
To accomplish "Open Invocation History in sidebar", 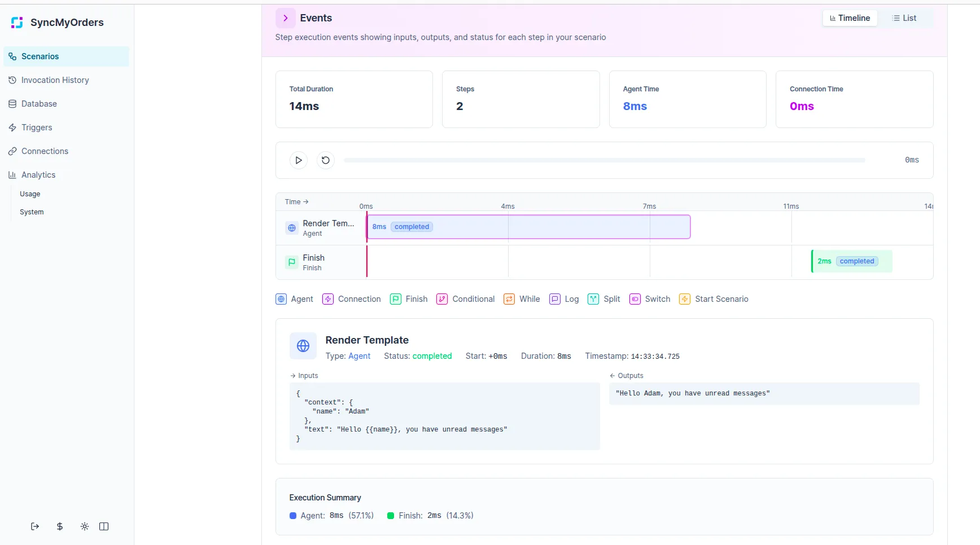I will [55, 80].
